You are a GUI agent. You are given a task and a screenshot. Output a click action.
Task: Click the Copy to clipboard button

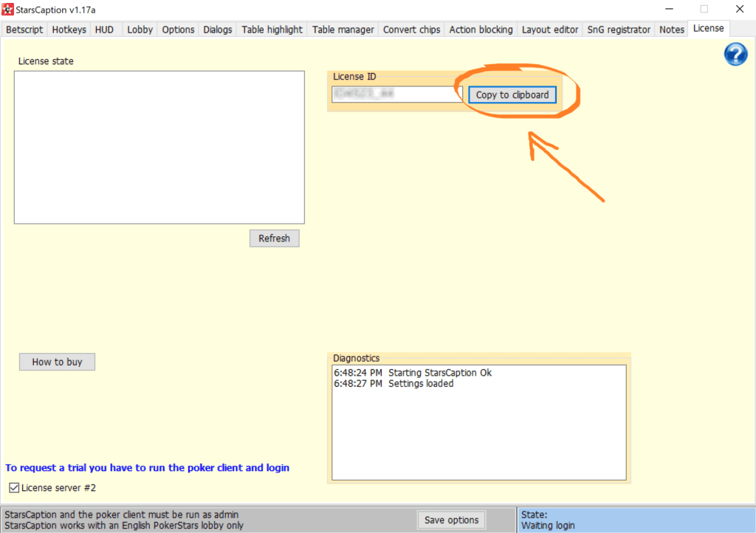coord(512,94)
